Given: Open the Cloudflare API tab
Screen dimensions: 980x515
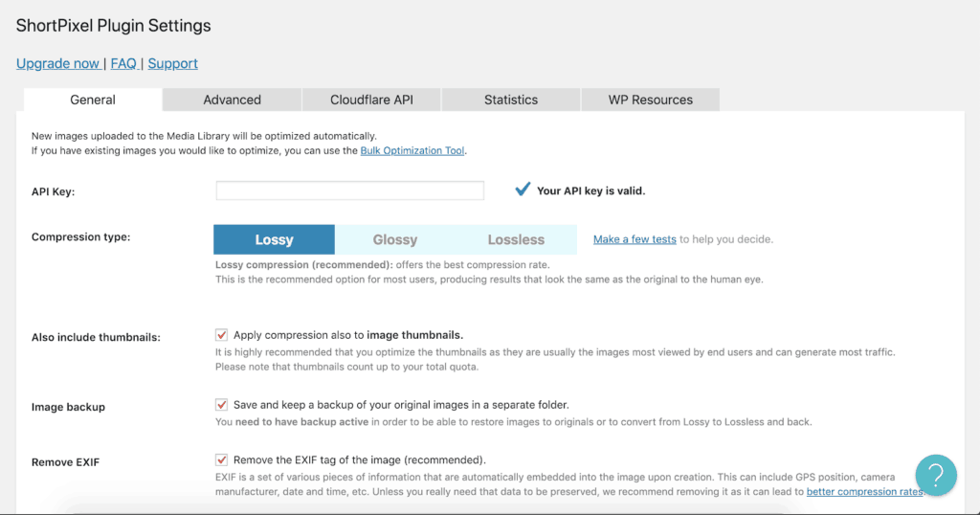Looking at the screenshot, I should coord(371,100).
